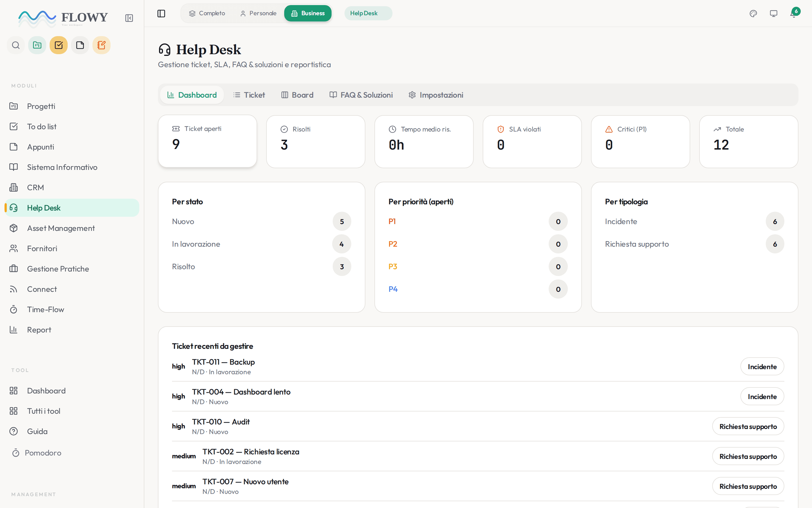Screen dimensions: 812x508
Task: Click the Ticket aperti stat card
Action: point(207,141)
